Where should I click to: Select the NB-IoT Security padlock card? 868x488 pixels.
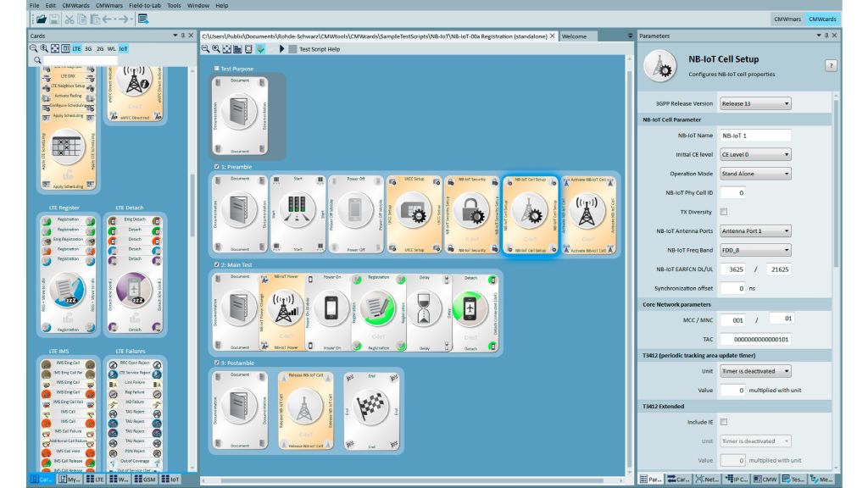pyautogui.click(x=471, y=214)
